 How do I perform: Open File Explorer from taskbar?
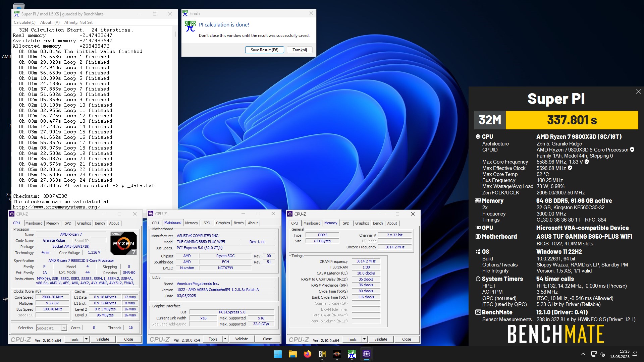point(292,354)
